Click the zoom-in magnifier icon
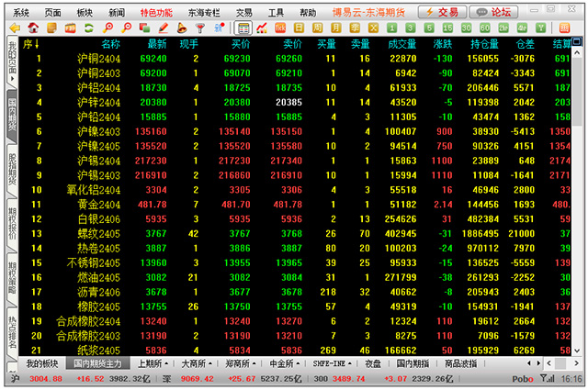588x390 pixels. coord(108,28)
